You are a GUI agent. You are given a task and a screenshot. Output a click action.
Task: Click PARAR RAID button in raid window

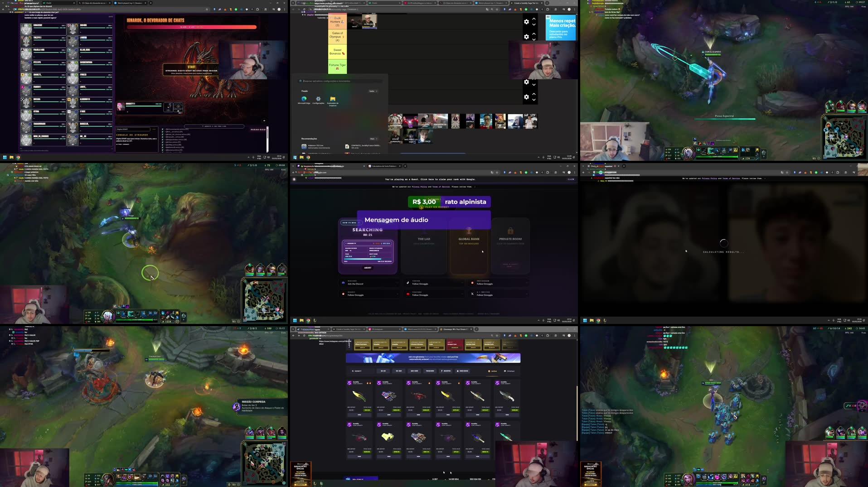(x=258, y=130)
